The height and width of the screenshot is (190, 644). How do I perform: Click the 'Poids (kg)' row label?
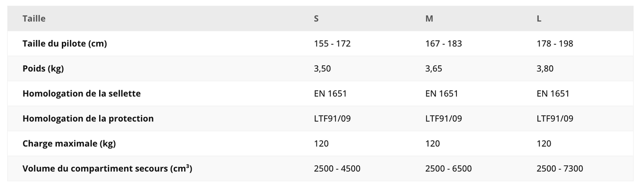(43, 68)
